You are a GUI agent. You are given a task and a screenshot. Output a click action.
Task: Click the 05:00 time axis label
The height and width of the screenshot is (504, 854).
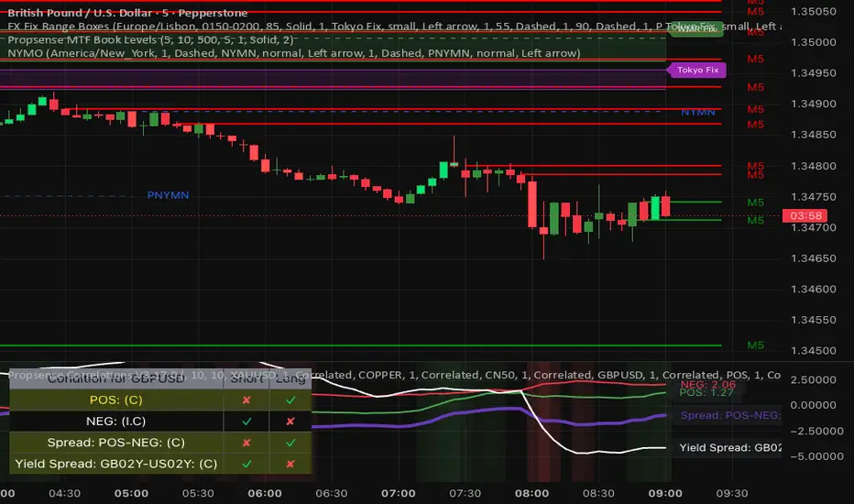tap(131, 494)
